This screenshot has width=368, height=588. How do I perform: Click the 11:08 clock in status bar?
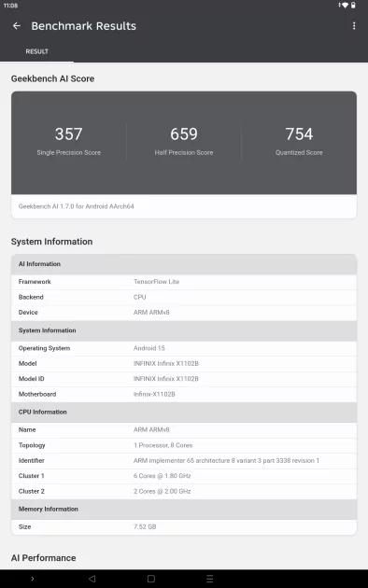(10, 6)
